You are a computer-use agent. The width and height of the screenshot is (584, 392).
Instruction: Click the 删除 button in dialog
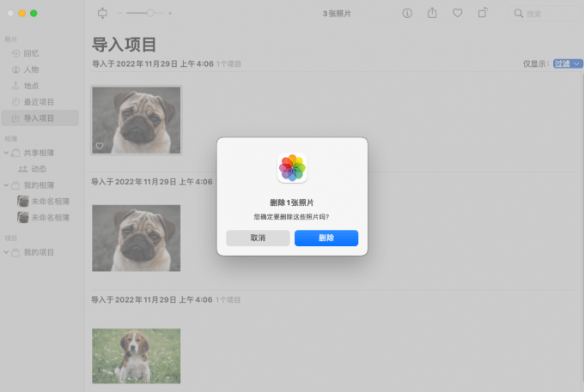[x=325, y=238]
